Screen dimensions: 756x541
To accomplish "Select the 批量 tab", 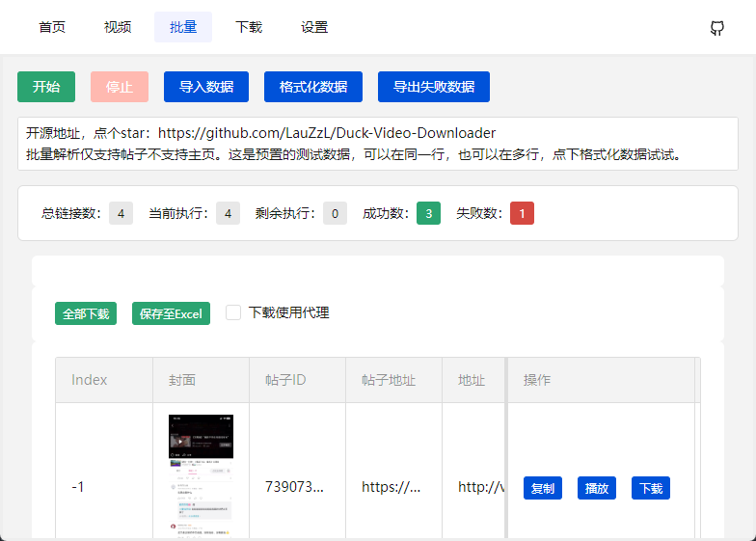I will pos(183,27).
